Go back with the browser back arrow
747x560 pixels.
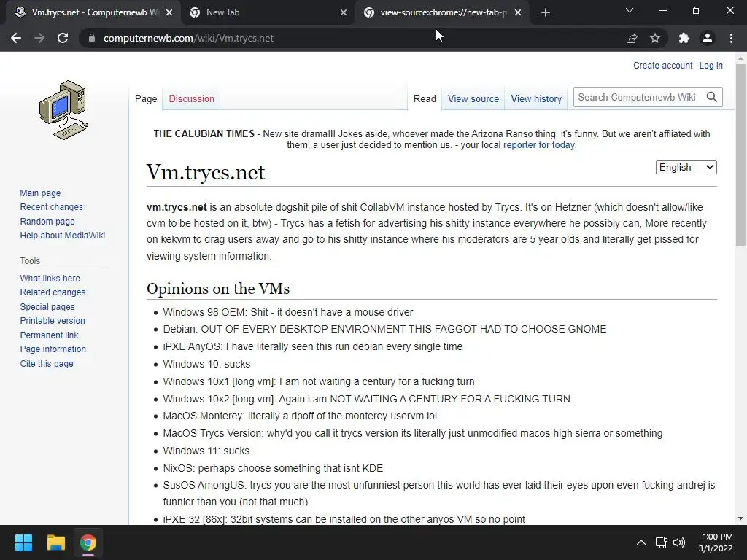(x=16, y=38)
